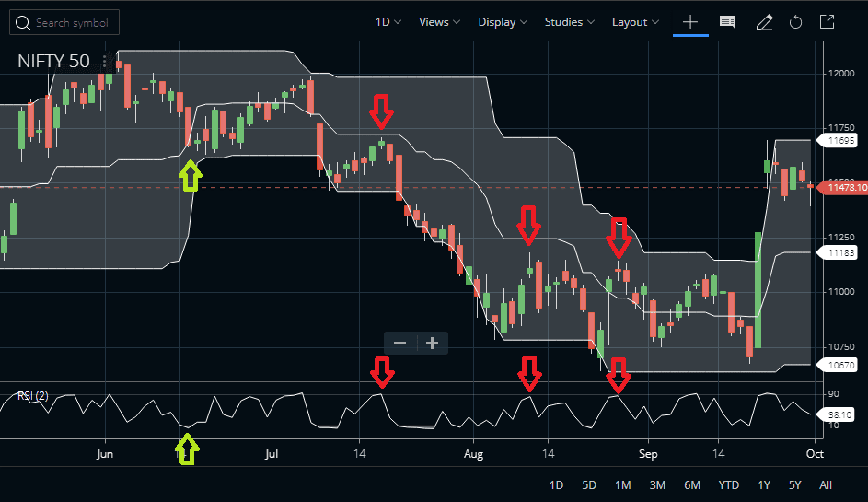
Task: Click the Search symbol input field
Action: click(x=64, y=23)
